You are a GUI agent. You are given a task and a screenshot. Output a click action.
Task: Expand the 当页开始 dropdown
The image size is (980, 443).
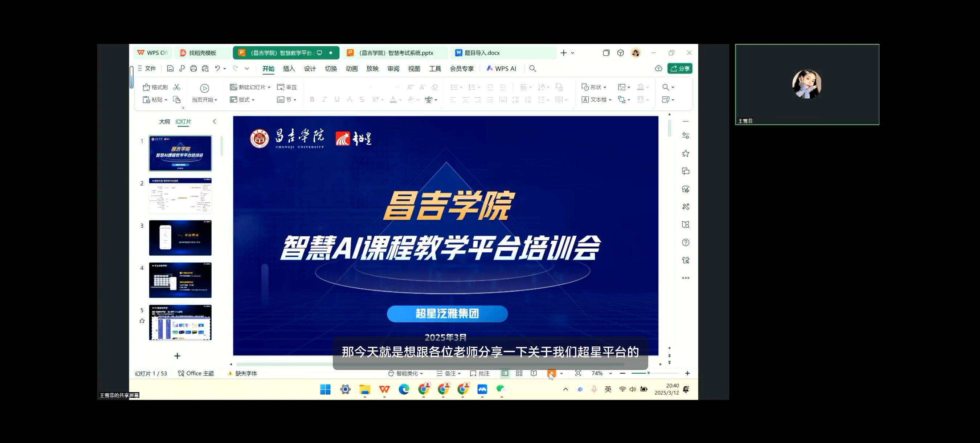(216, 100)
